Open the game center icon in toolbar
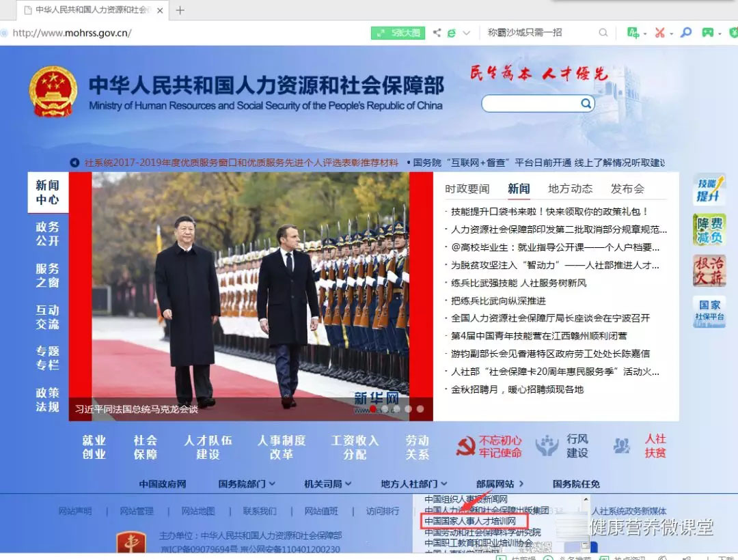The image size is (738, 560). [707, 32]
